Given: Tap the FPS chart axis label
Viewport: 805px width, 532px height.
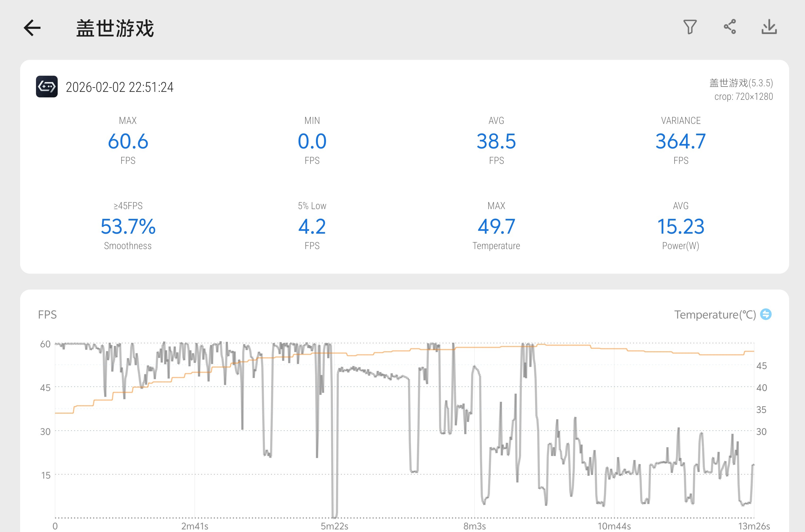Looking at the screenshot, I should 47,314.
